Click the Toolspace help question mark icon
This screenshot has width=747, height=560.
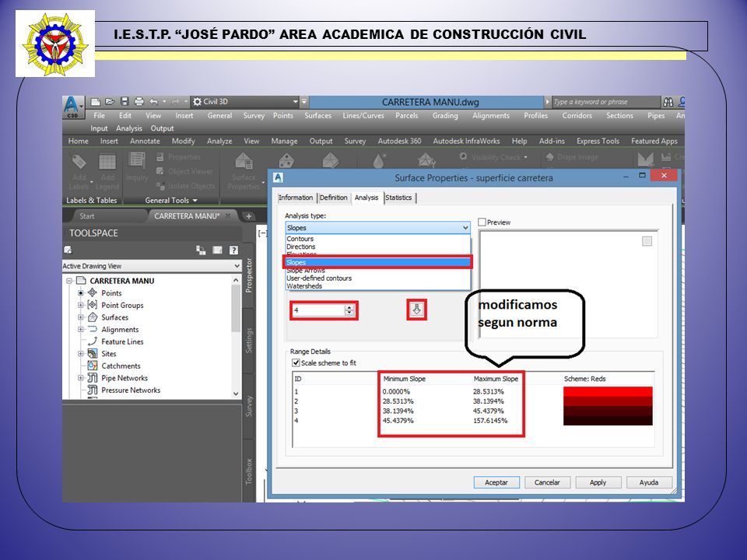click(233, 250)
